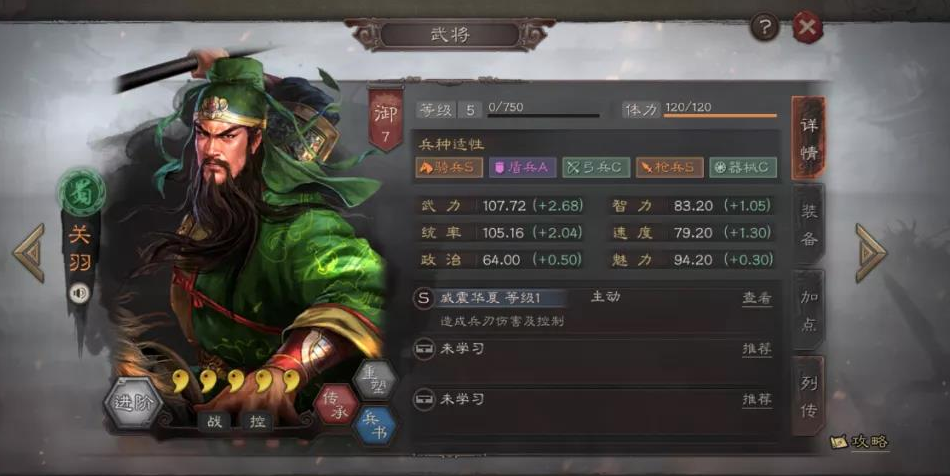Tap the 进阶 hexagon icon
The image size is (950, 476).
point(133,403)
